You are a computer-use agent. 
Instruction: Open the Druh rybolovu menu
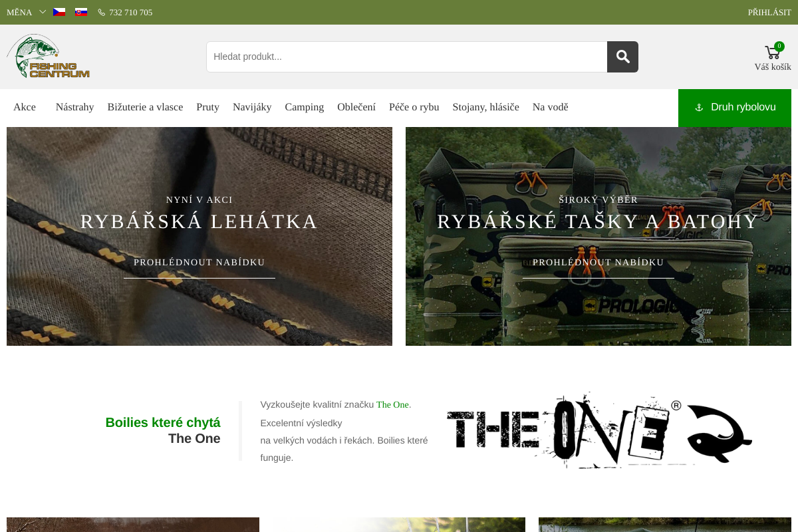click(735, 107)
